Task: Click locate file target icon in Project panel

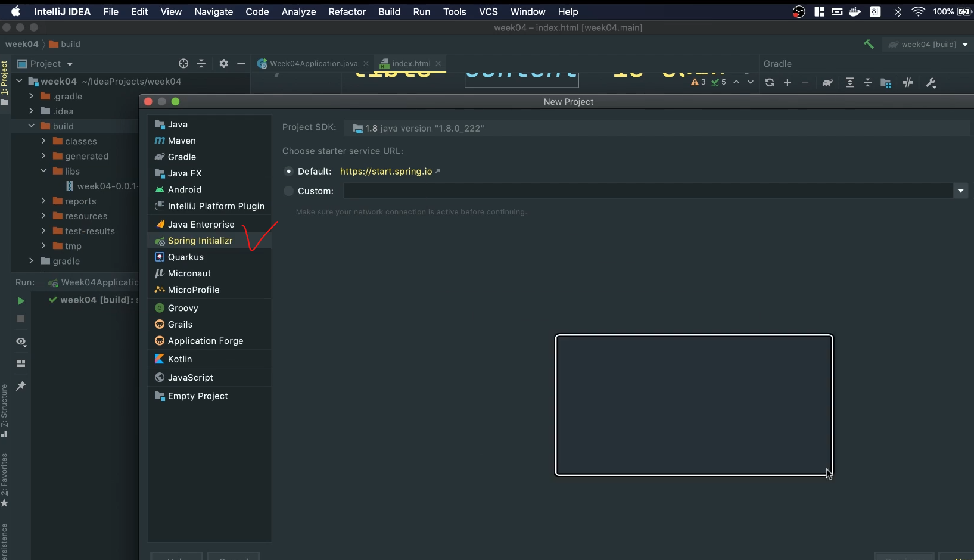Action: (183, 64)
